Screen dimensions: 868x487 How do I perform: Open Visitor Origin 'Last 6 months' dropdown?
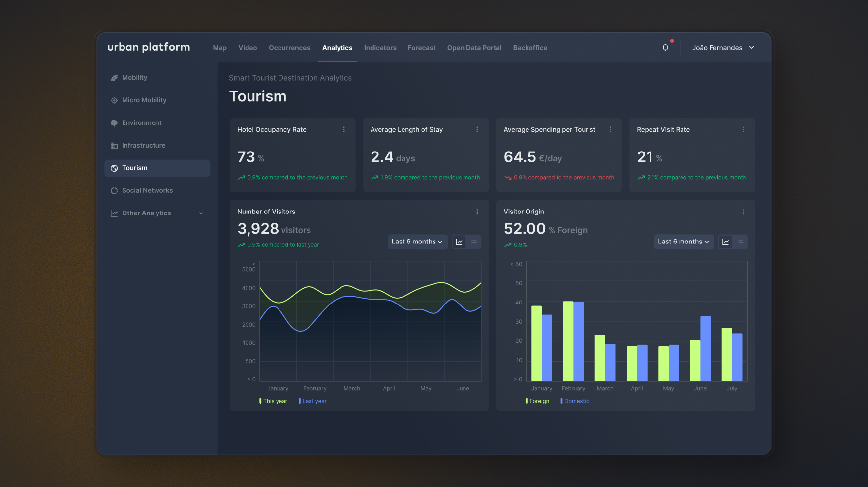[683, 242]
